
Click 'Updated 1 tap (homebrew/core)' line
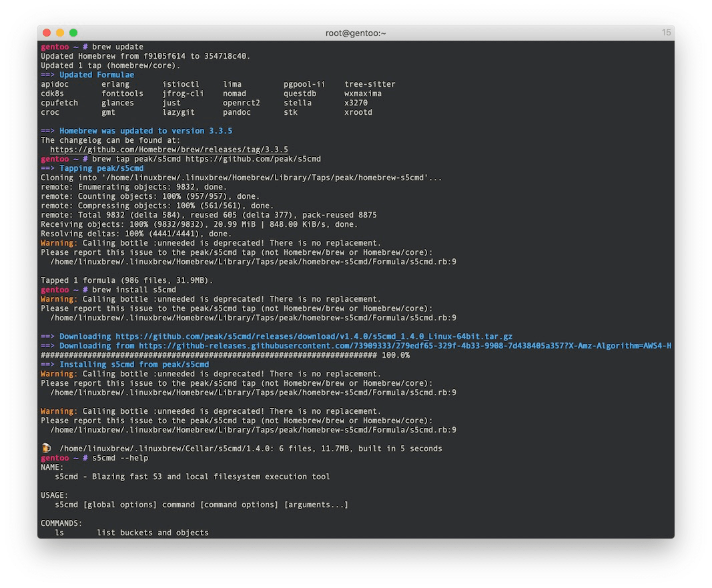pos(110,65)
